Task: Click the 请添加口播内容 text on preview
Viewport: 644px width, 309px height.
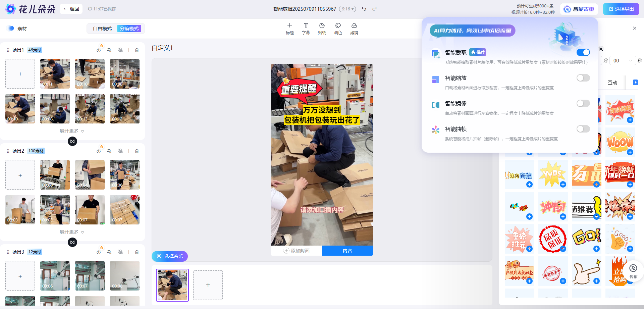Action: point(322,210)
